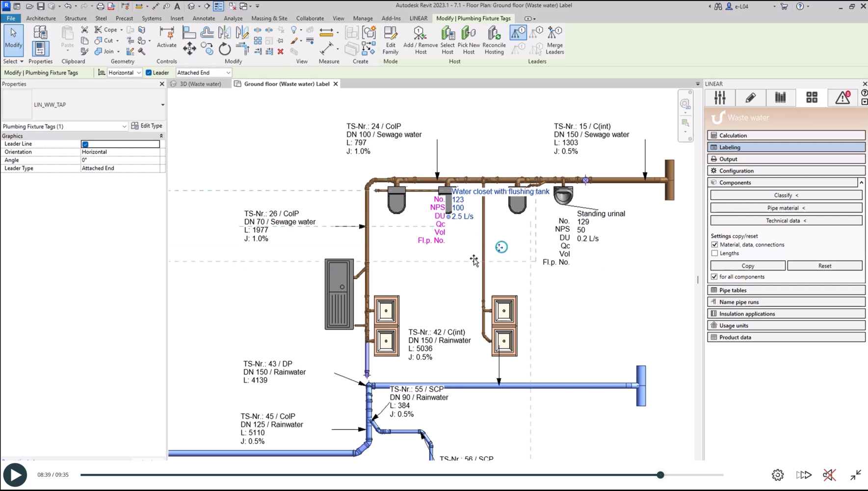Click the Edit Type button
This screenshot has width=868, height=491.
coord(147,126)
